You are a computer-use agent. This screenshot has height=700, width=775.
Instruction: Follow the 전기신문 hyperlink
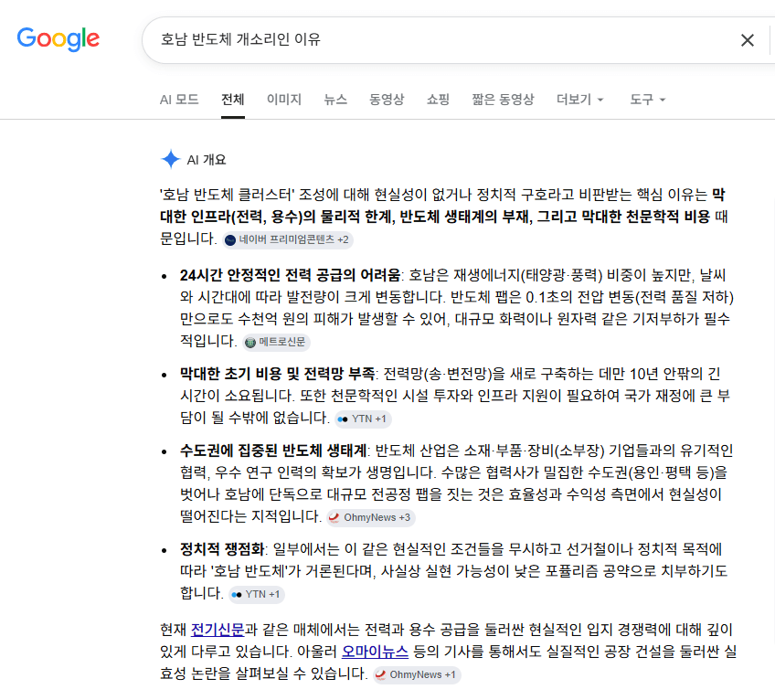coord(218,630)
